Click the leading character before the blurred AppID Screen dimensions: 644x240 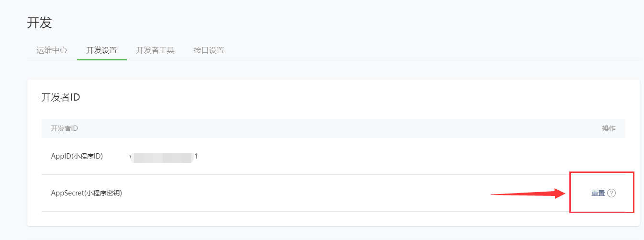(131, 156)
